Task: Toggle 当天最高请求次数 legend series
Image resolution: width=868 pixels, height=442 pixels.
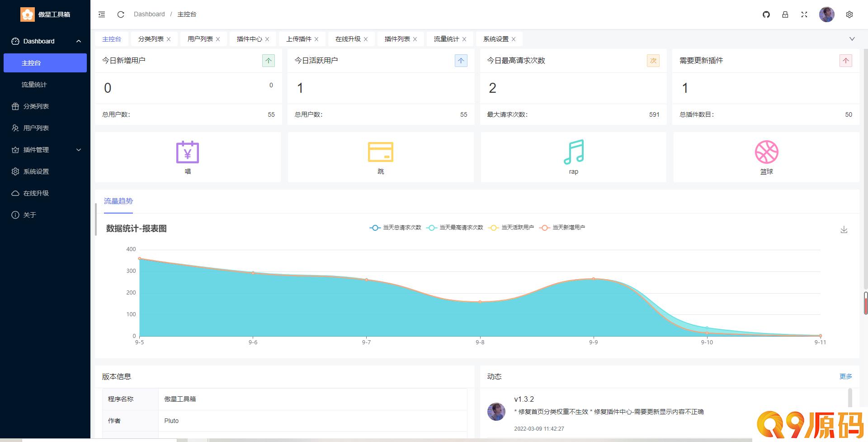Action: tap(454, 228)
